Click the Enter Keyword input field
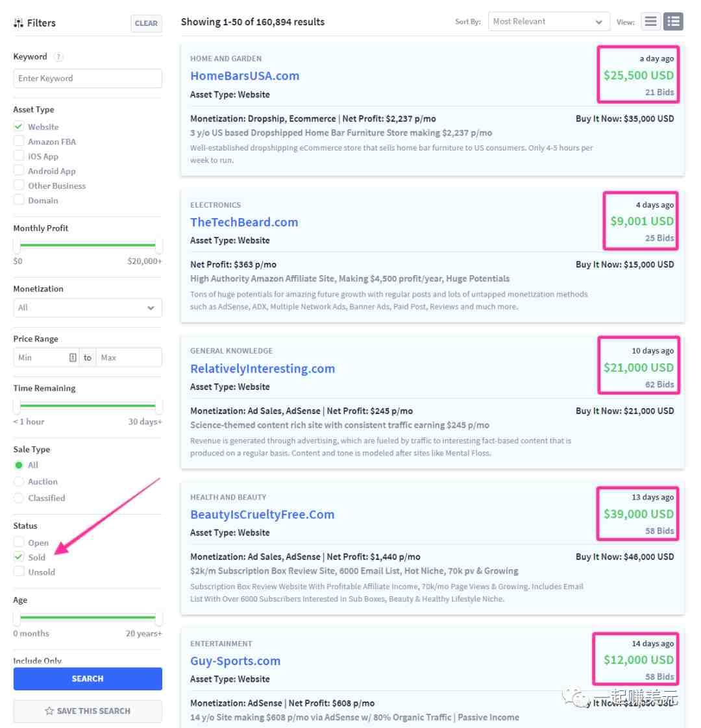 tap(88, 79)
